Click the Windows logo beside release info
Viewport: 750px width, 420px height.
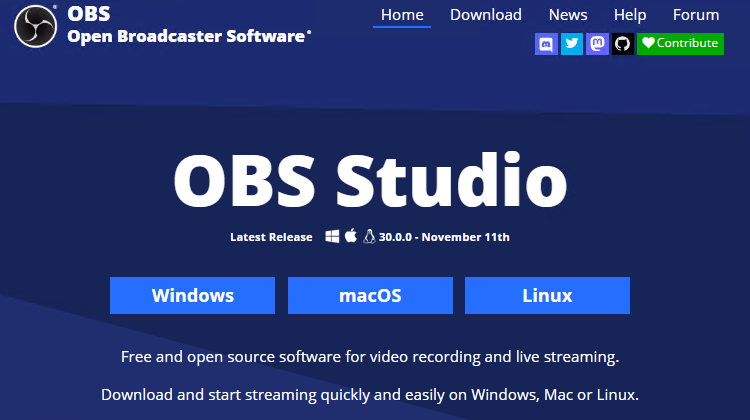point(332,236)
